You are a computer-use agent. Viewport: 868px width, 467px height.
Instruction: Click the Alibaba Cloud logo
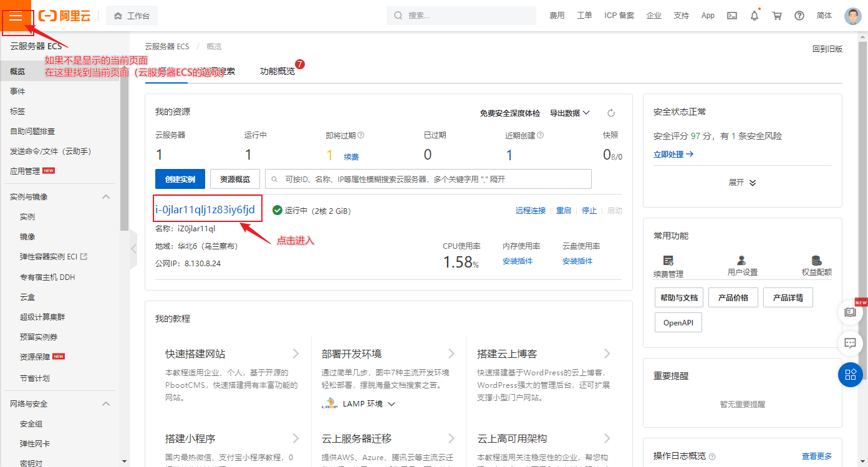tap(64, 16)
